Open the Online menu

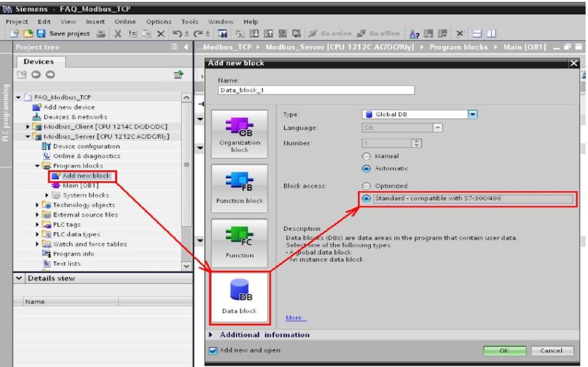click(125, 22)
